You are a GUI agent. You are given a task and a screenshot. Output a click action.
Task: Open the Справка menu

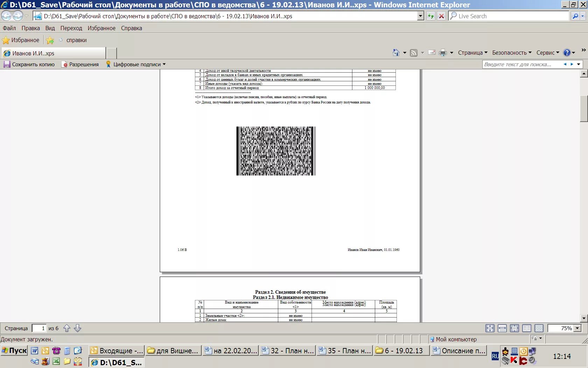[132, 28]
